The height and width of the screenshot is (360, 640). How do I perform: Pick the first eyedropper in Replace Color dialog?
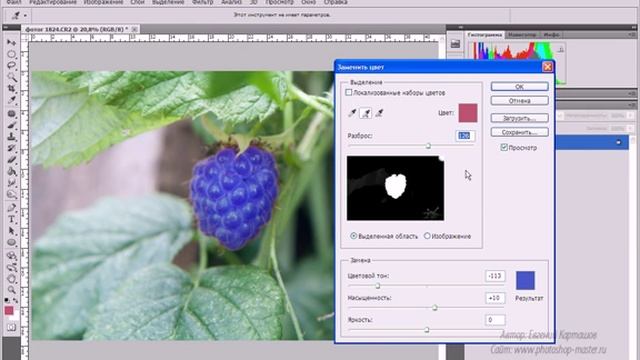(x=352, y=113)
